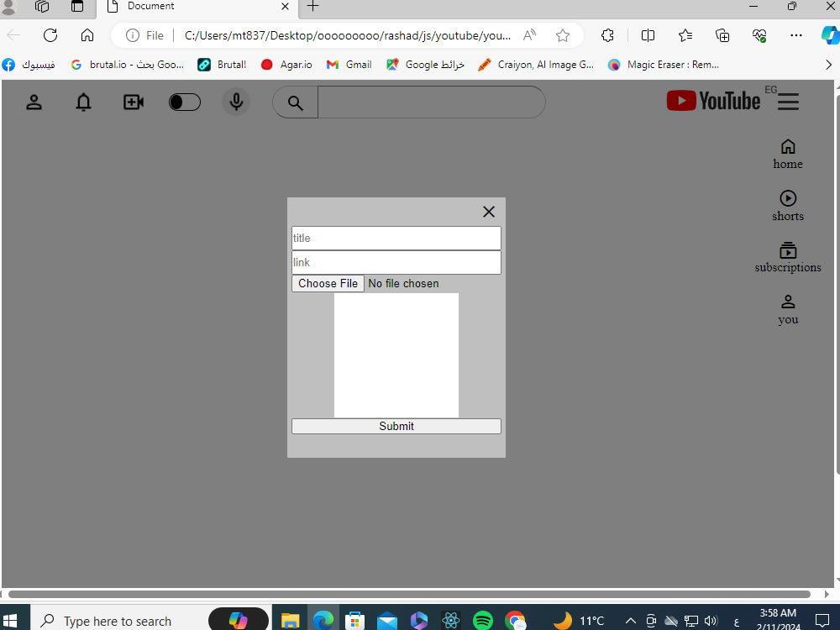Viewport: 840px width, 630px height.
Task: Open browser extensions puzzle icon
Action: click(607, 35)
